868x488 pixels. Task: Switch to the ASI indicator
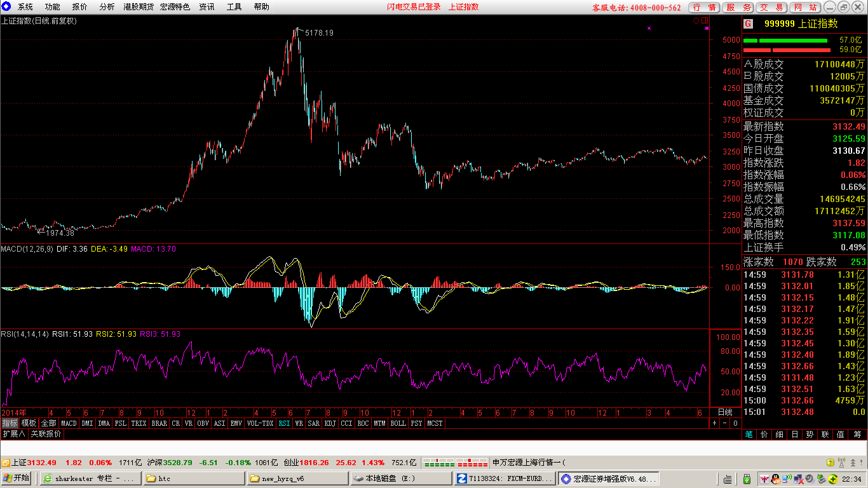tap(219, 423)
